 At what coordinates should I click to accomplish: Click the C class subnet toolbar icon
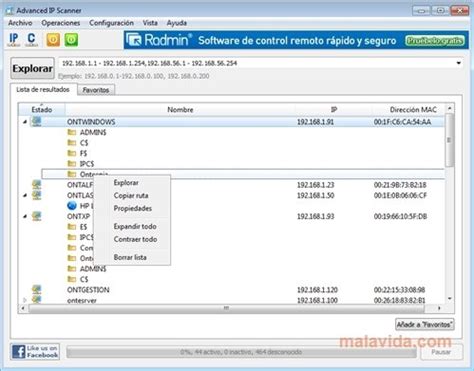pyautogui.click(x=31, y=40)
